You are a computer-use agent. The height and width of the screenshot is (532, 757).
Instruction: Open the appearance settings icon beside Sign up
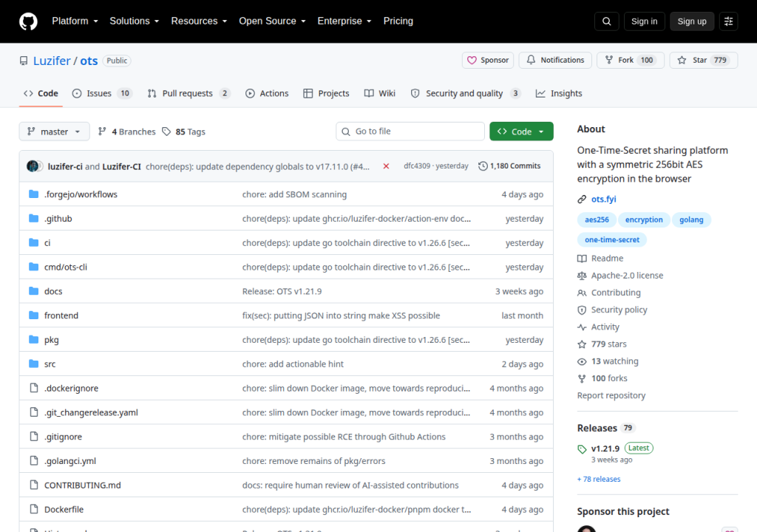pyautogui.click(x=728, y=21)
